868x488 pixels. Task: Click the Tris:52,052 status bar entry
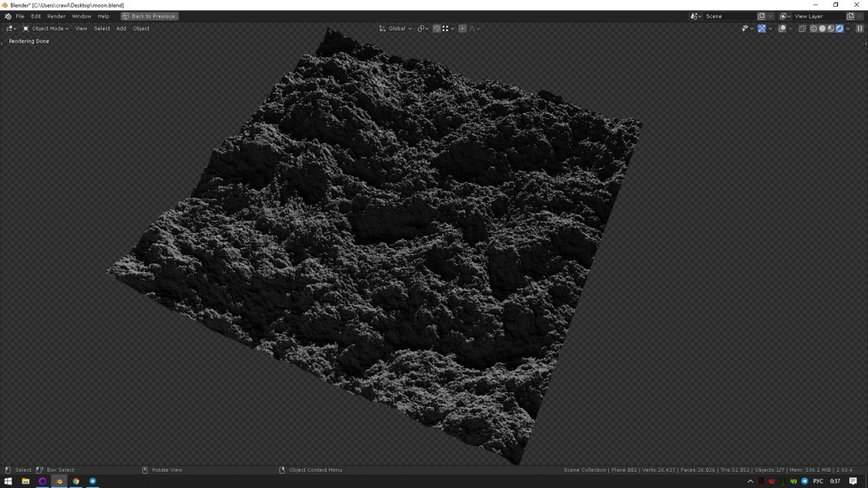point(735,470)
